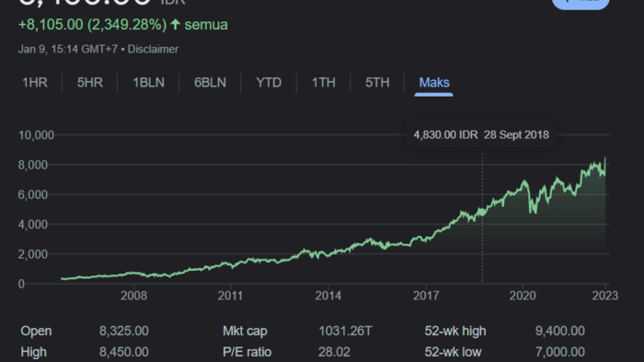The height and width of the screenshot is (362, 644).
Task: Click the semua label beside the arrow
Action: pyautogui.click(x=206, y=25)
